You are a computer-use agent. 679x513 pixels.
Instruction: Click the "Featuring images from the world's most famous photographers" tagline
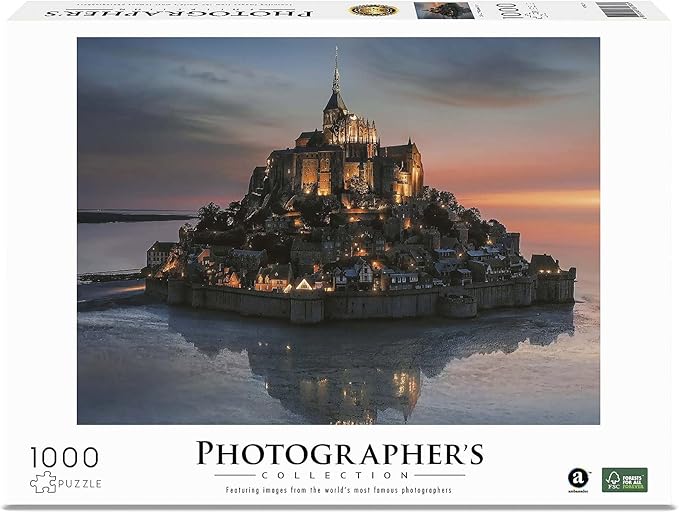click(339, 490)
